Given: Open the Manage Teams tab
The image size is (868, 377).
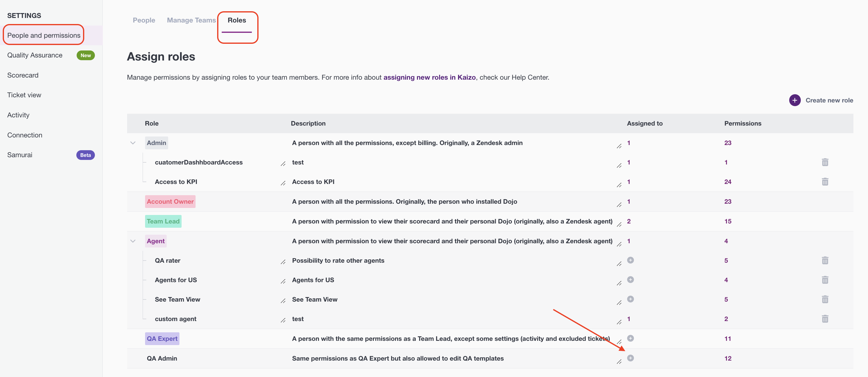Looking at the screenshot, I should tap(191, 20).
